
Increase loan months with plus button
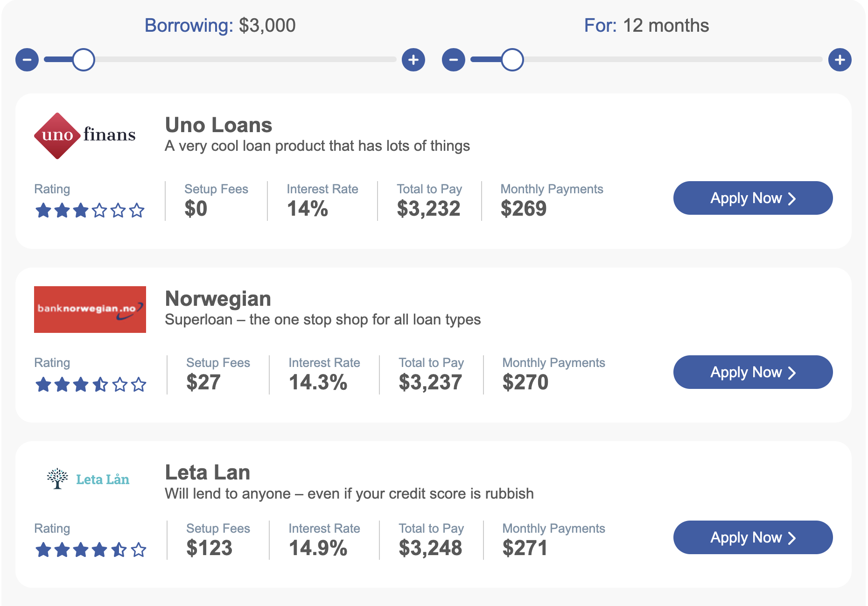tap(840, 60)
